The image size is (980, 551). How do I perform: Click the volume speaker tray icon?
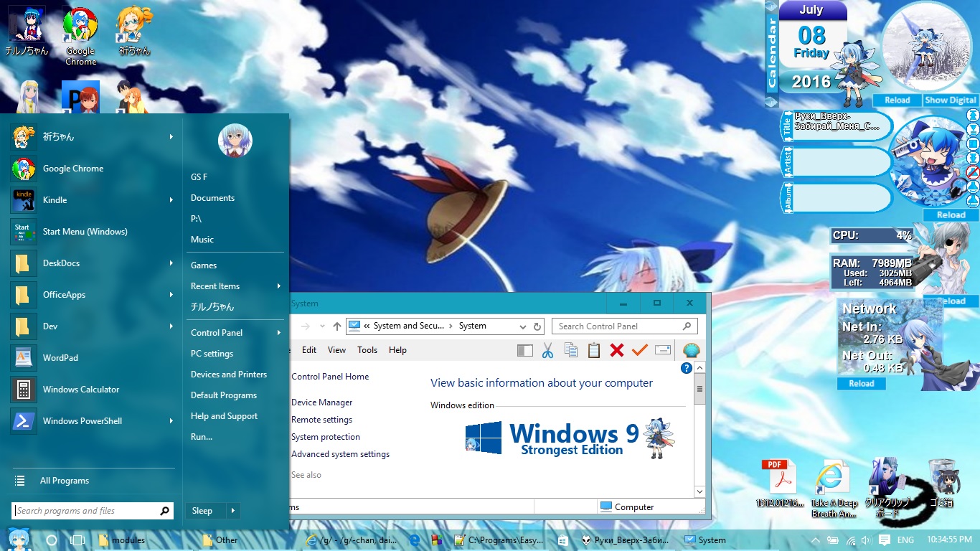click(866, 540)
